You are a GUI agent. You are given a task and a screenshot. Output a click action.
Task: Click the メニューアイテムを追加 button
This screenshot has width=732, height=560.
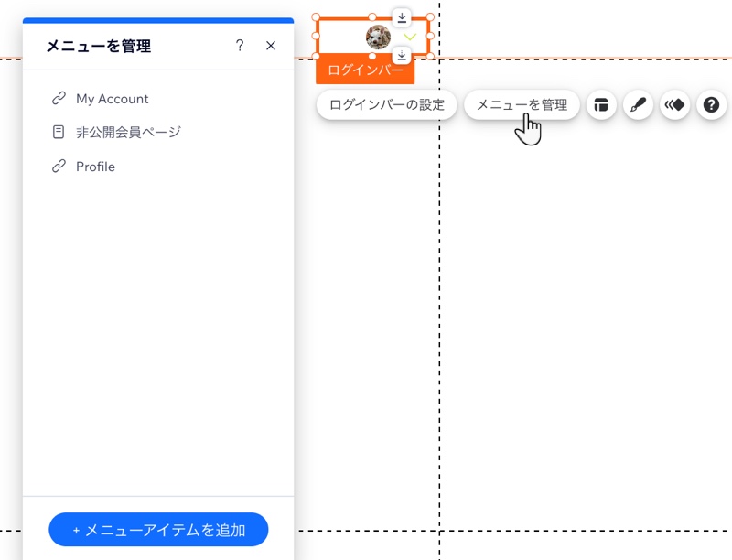click(157, 529)
